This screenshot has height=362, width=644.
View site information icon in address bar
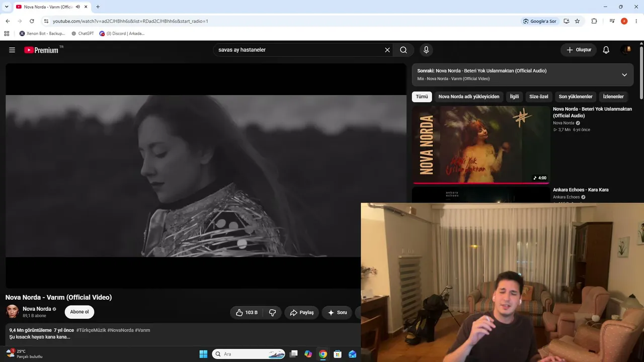pos(46,21)
